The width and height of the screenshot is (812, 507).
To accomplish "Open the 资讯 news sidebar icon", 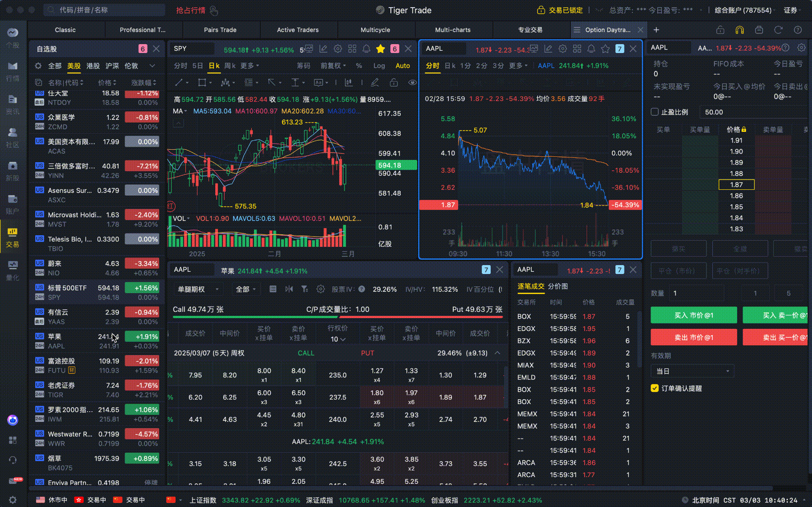I will (x=12, y=105).
